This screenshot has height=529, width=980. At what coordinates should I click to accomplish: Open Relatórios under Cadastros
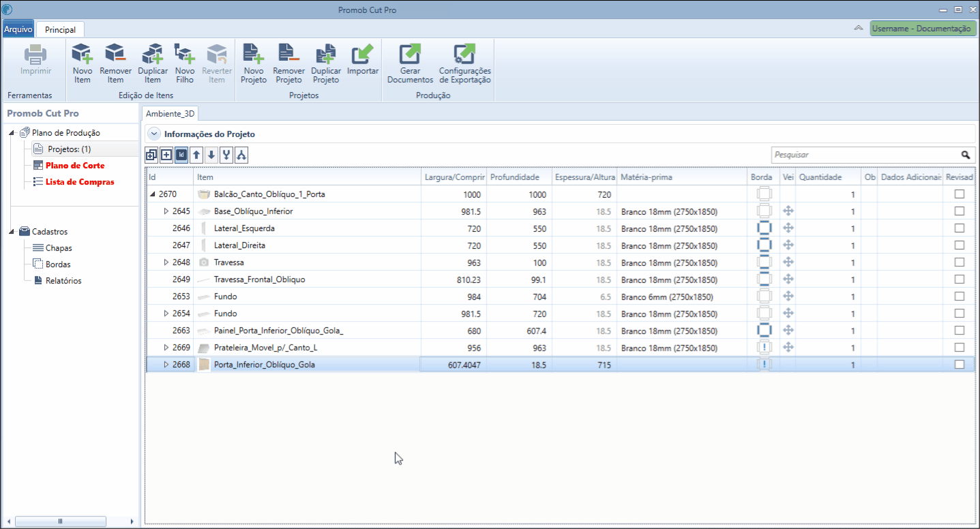63,281
